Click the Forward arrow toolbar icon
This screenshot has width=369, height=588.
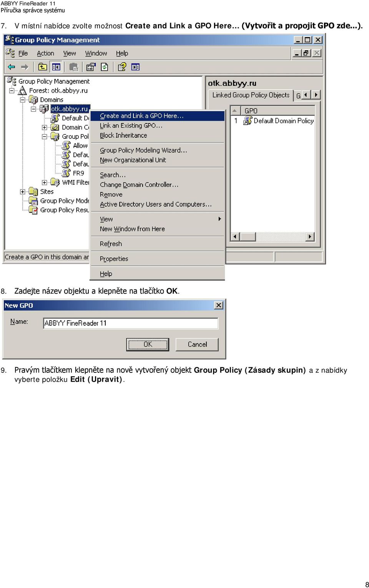point(25,67)
